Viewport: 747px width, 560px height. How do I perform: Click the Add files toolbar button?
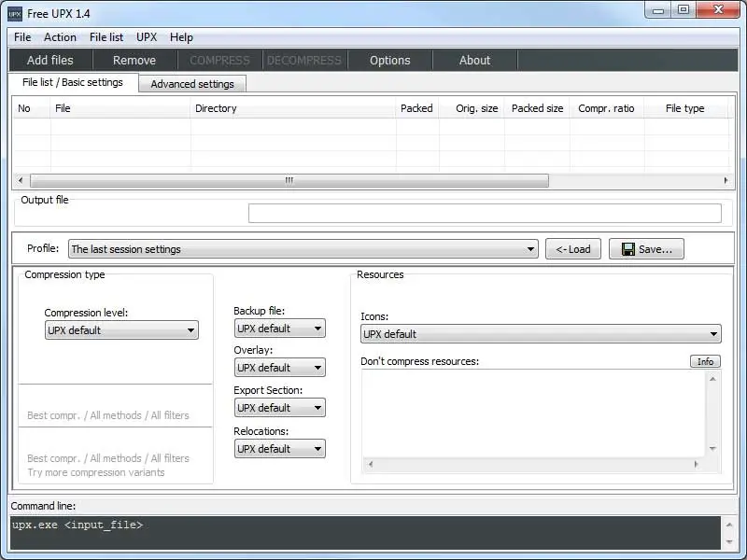(50, 60)
